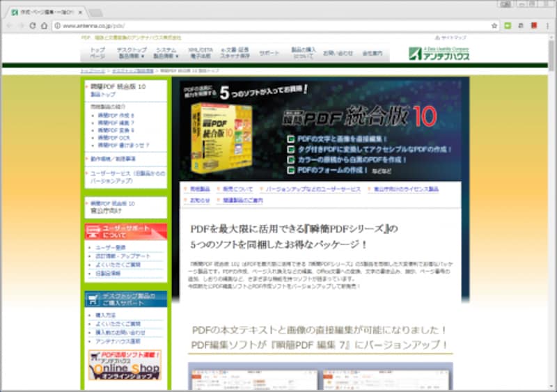557x392 pixels.
Task: Click the Online Shop banner image
Action: (x=125, y=365)
